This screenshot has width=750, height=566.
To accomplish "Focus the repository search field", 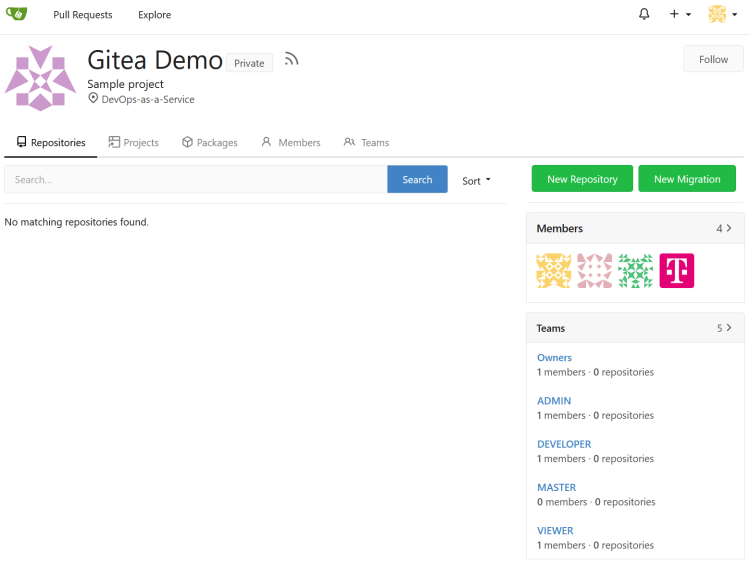I will tap(196, 179).
